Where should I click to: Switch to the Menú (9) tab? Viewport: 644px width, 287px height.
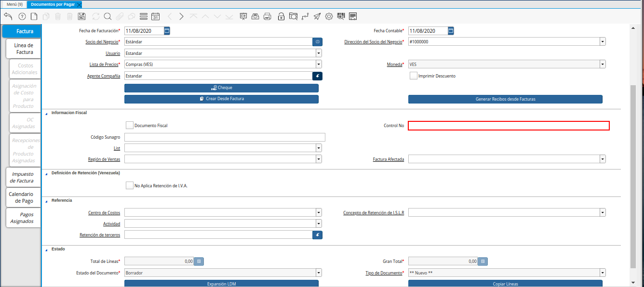[14, 4]
